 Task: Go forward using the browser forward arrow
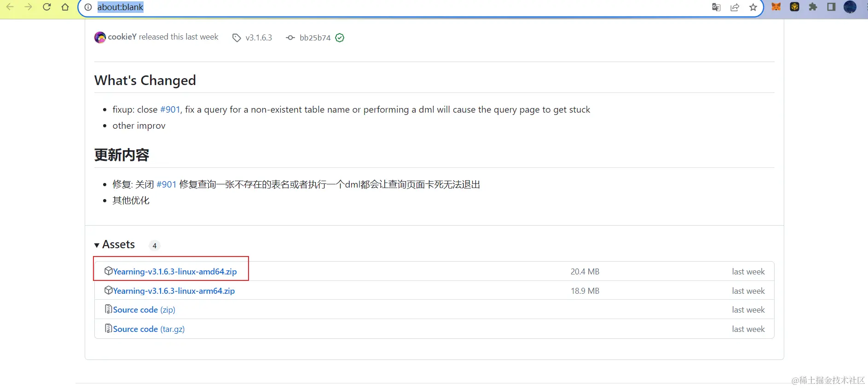[28, 7]
